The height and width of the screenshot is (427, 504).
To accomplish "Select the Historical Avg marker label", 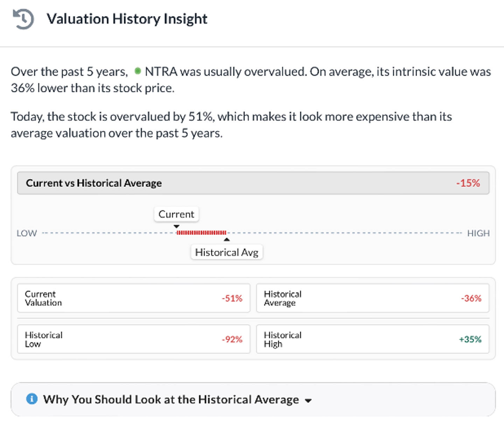I will (227, 252).
